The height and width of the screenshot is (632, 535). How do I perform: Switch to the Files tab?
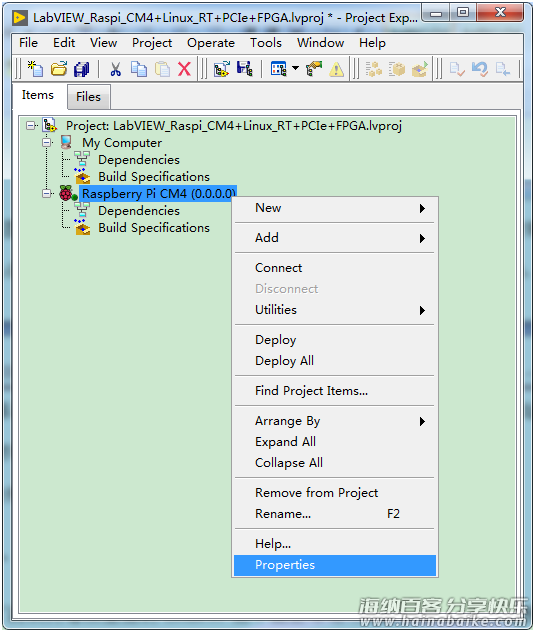[88, 96]
